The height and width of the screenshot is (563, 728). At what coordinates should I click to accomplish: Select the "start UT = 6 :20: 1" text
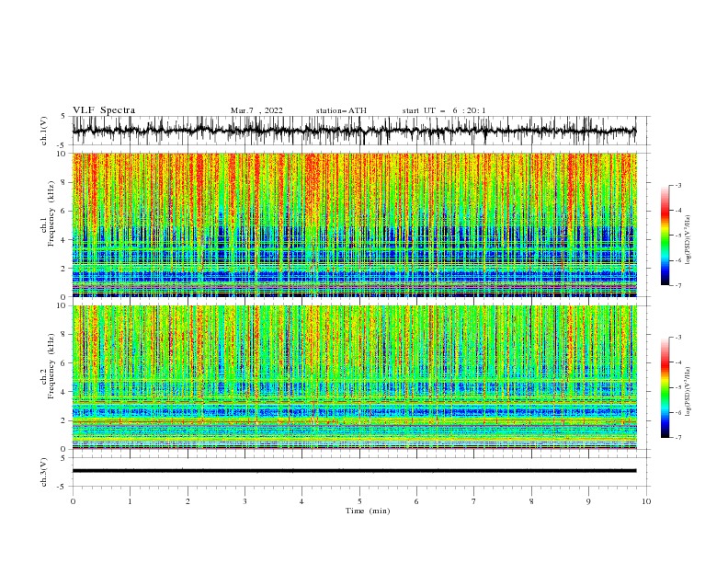[x=444, y=110]
